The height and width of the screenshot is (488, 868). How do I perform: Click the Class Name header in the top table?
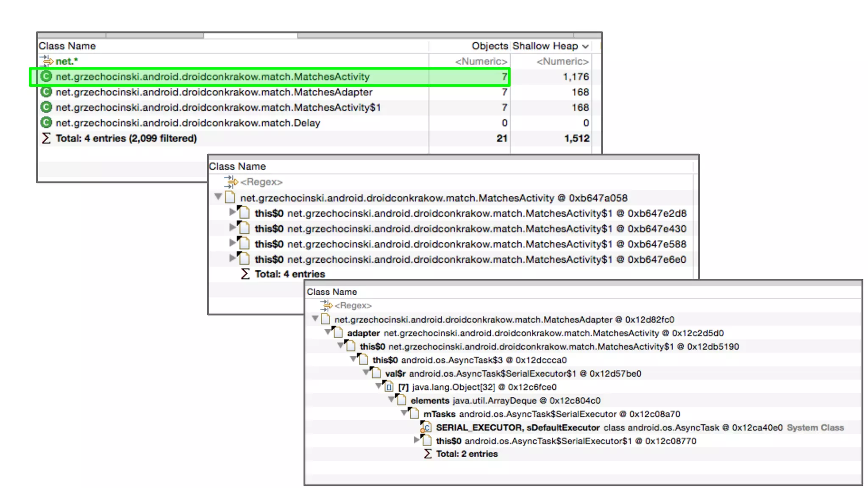click(67, 46)
